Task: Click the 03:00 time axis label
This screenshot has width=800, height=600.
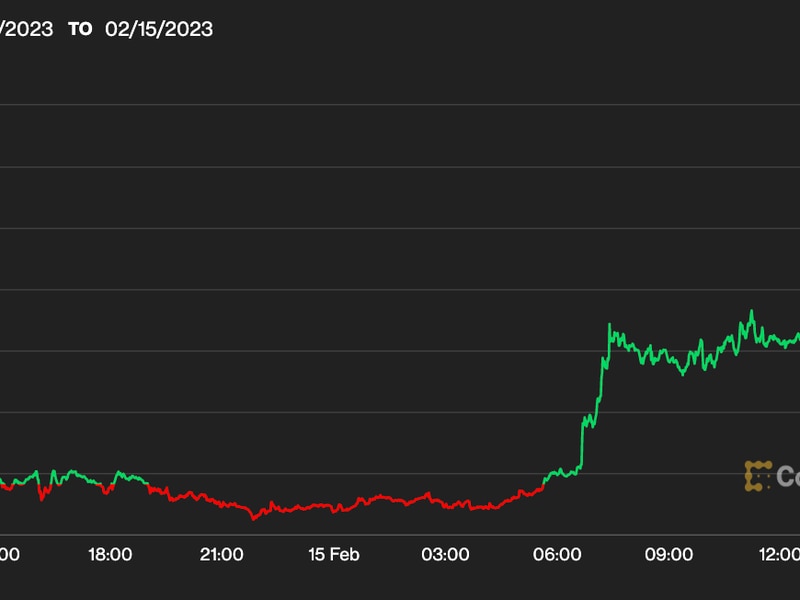Action: click(x=445, y=554)
